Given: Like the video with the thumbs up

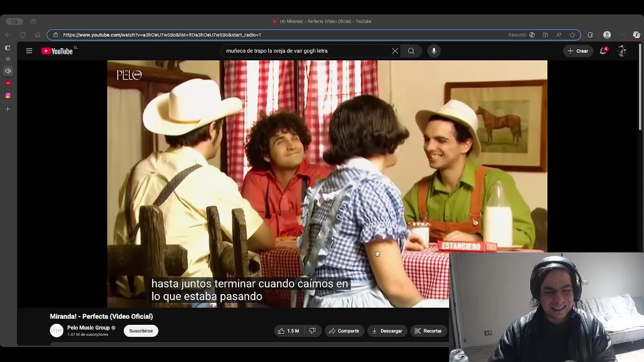Looking at the screenshot, I should (x=288, y=331).
